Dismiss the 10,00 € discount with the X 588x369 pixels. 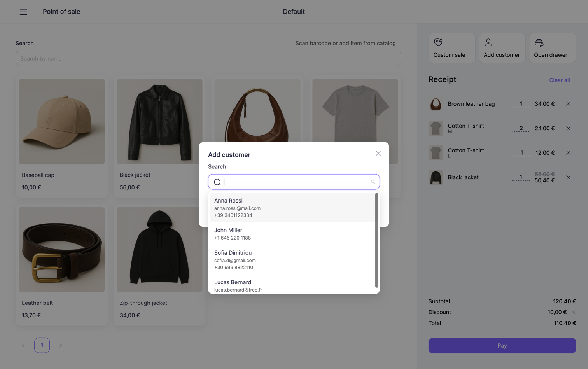click(574, 312)
